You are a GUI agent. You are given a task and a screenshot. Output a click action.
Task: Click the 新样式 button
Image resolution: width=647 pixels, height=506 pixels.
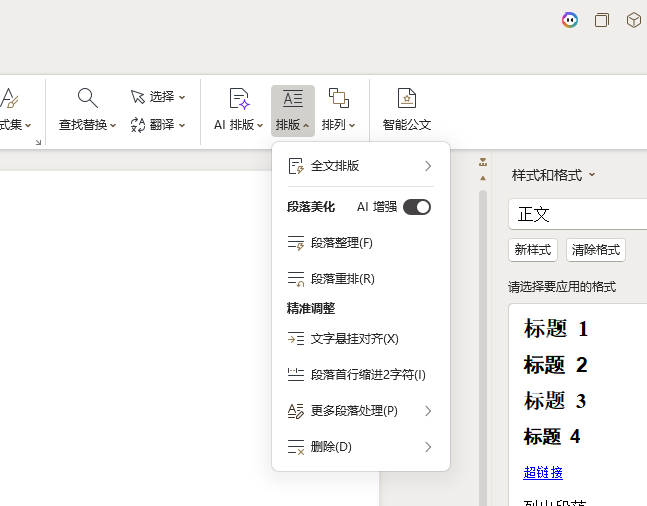(x=533, y=250)
